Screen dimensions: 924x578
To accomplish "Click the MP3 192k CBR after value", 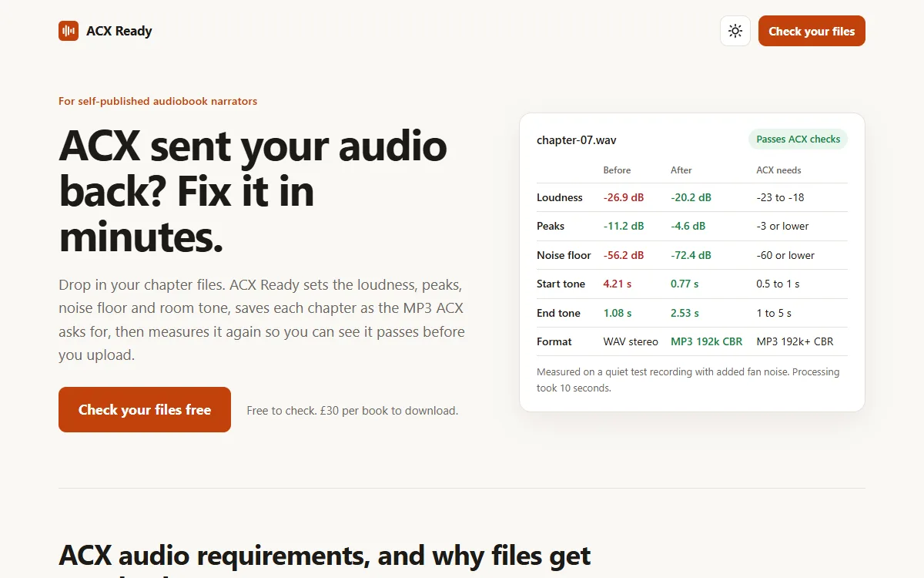I will 707,341.
